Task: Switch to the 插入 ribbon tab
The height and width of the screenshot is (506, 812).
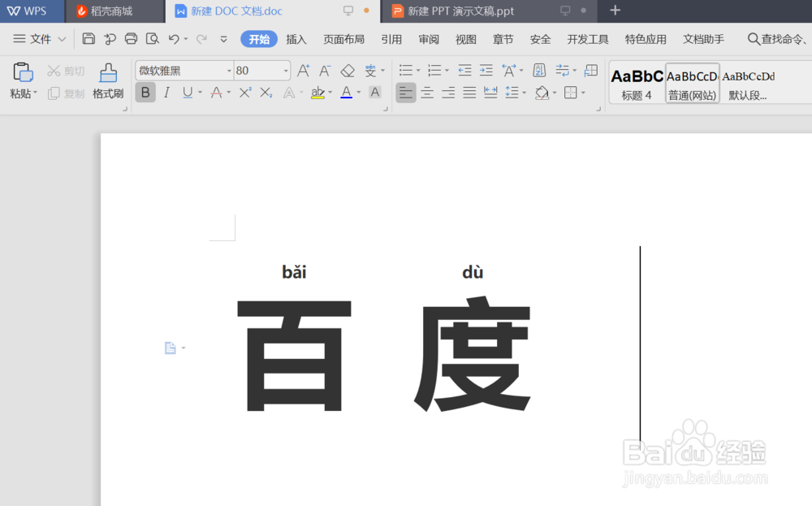Action: click(296, 39)
